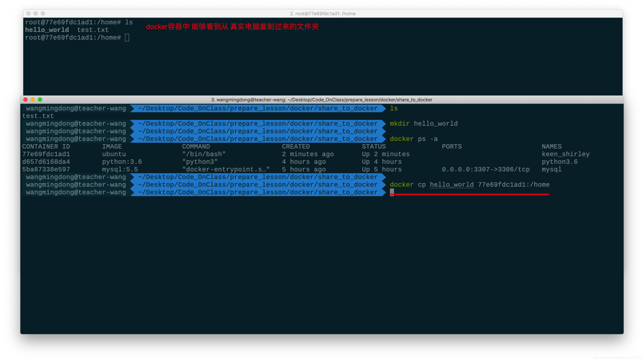Click container name 'keen_shirley'
Screen dimensions: 644x361
[566, 154]
